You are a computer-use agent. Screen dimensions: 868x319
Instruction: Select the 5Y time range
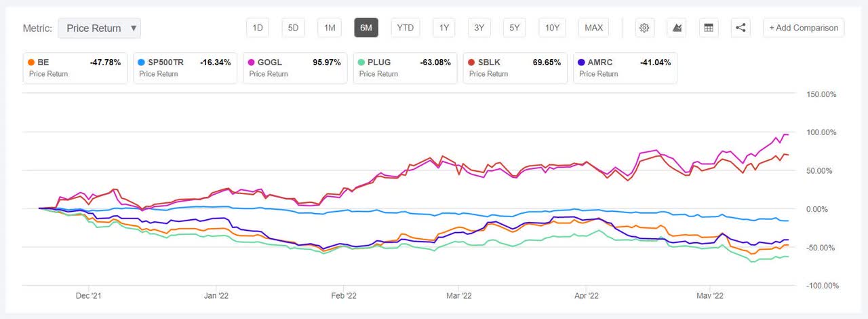pyautogui.click(x=515, y=28)
